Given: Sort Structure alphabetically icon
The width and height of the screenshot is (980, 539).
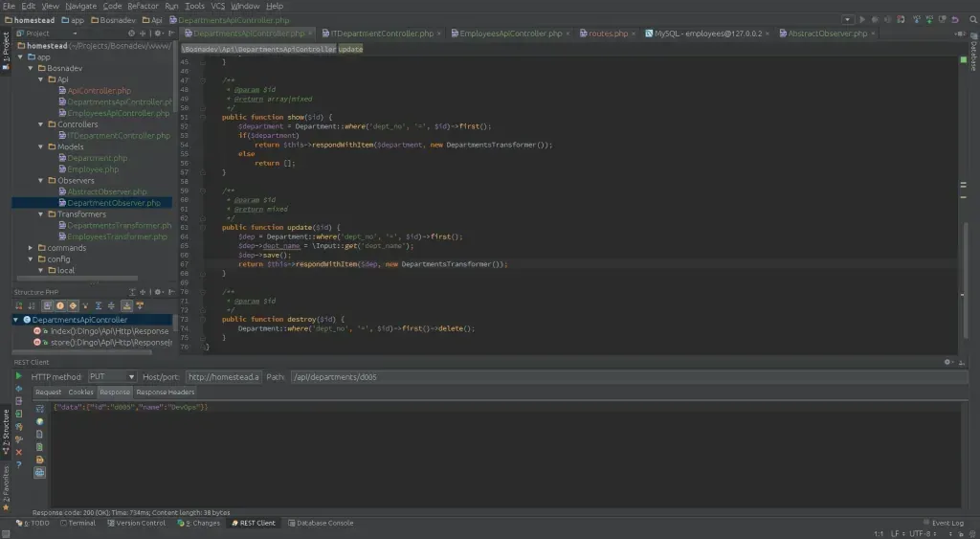Looking at the screenshot, I should pyautogui.click(x=32, y=305).
